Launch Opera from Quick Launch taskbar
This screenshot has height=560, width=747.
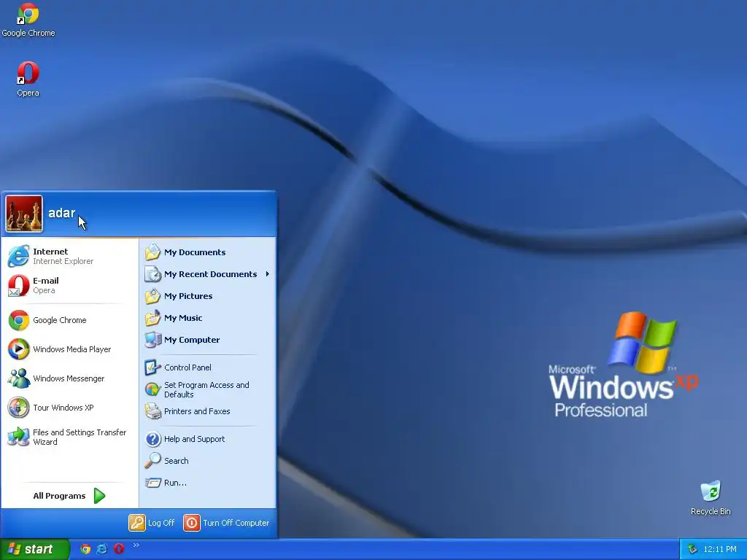(119, 549)
